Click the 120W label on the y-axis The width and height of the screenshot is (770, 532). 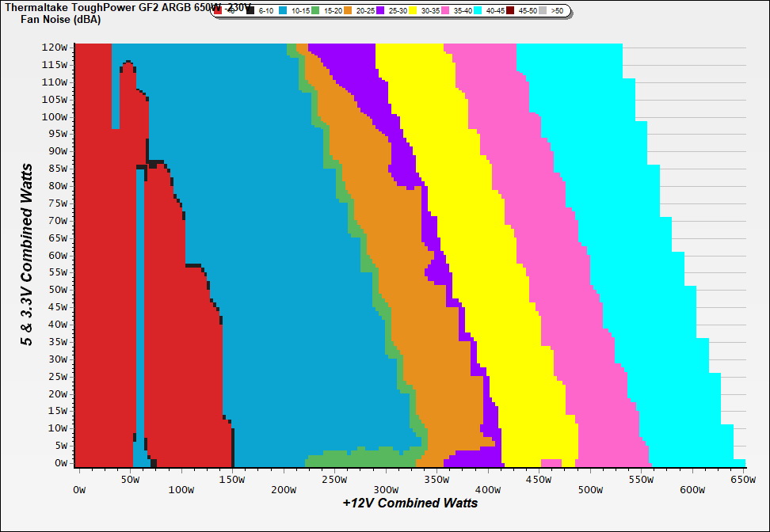pyautogui.click(x=55, y=47)
